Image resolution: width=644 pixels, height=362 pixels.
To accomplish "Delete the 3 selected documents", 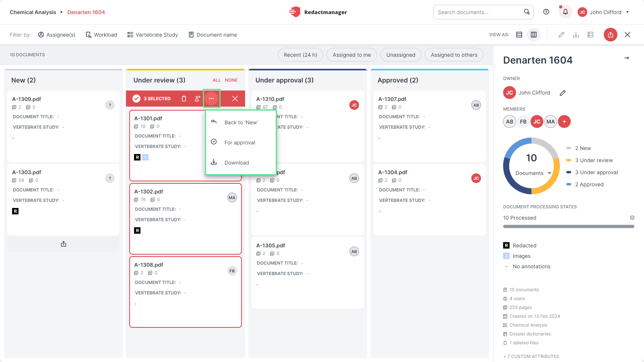I will pyautogui.click(x=184, y=99).
